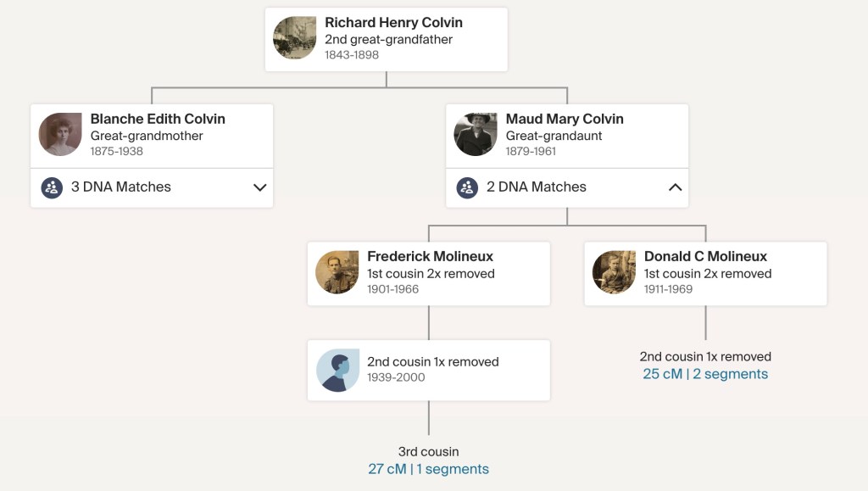Expand Blanche's 3 DNA Matches chevron
Screen dimensions: 868x491
259,187
